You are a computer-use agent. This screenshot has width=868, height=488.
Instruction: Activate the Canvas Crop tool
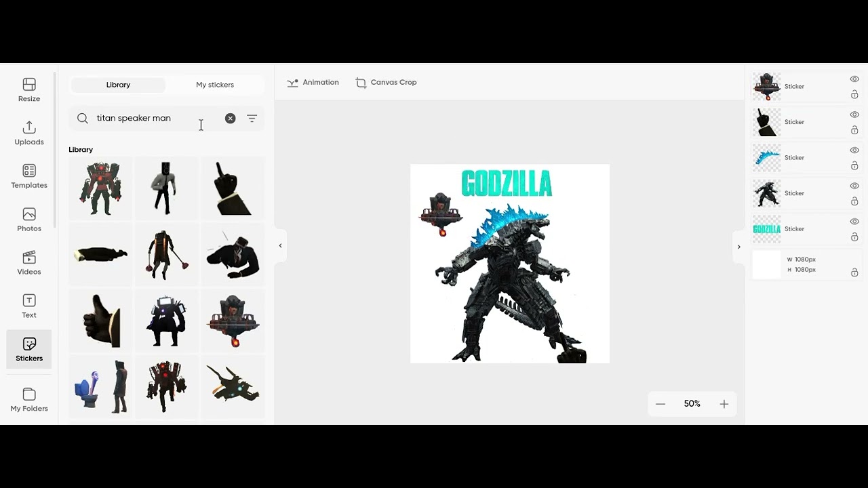pyautogui.click(x=386, y=83)
